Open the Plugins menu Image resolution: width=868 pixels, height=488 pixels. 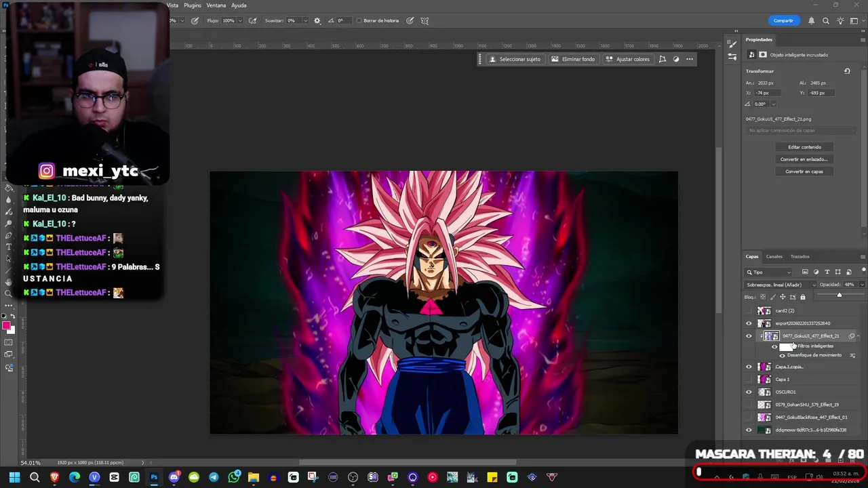[x=193, y=5]
